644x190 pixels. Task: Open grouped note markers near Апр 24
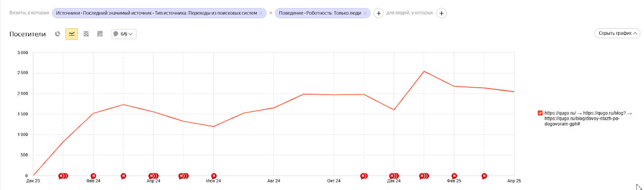click(153, 176)
